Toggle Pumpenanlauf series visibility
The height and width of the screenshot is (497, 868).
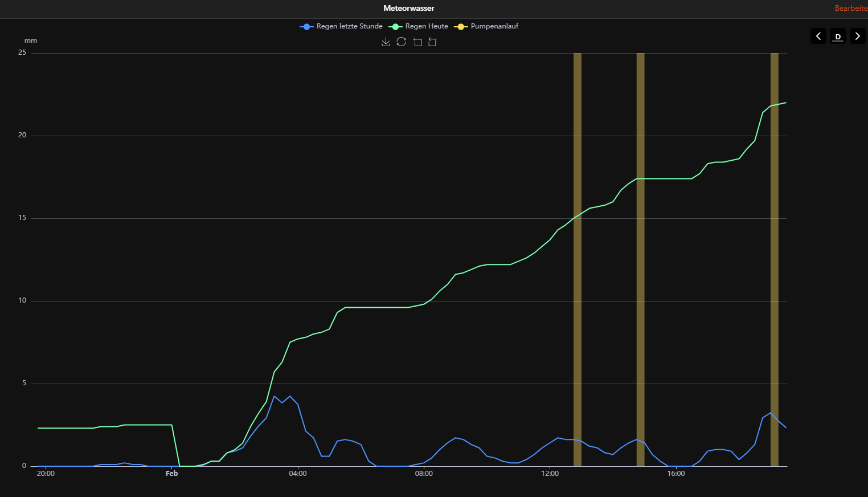pyautogui.click(x=486, y=26)
